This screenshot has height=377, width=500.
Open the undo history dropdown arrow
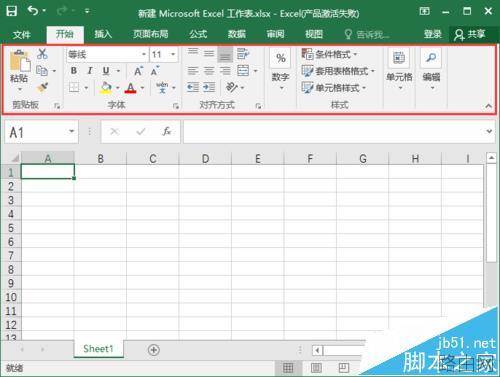[x=44, y=11]
